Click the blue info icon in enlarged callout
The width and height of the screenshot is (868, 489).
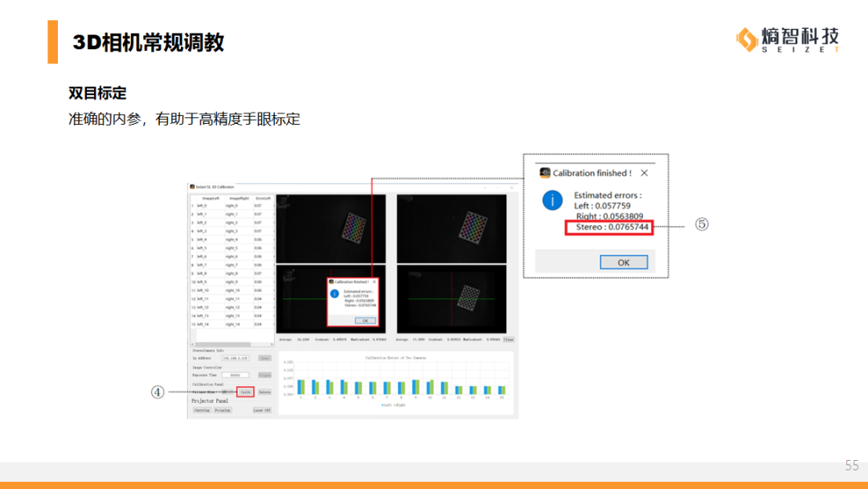click(552, 200)
